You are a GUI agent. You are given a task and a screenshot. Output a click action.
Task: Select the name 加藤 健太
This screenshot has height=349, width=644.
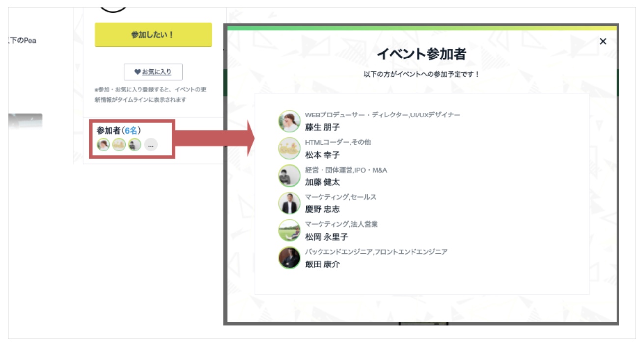(322, 182)
